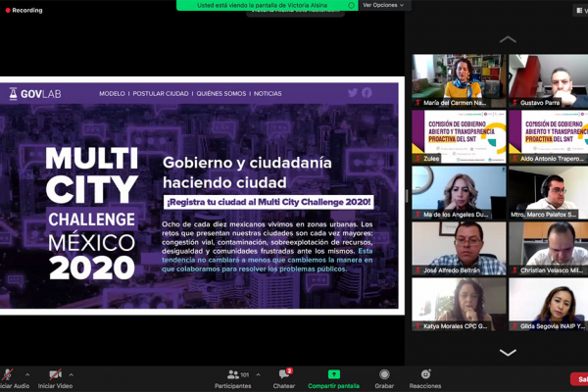Click the green screen-sharing notification bar

pyautogui.click(x=267, y=5)
